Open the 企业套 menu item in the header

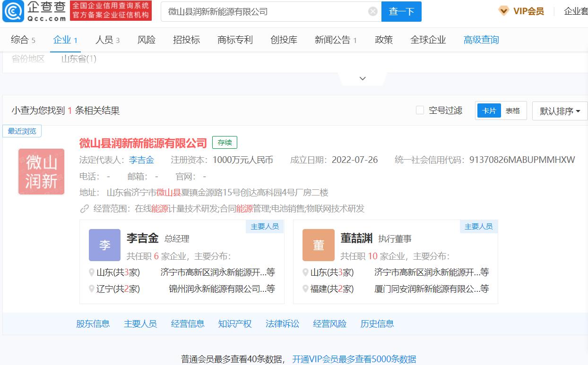(576, 11)
